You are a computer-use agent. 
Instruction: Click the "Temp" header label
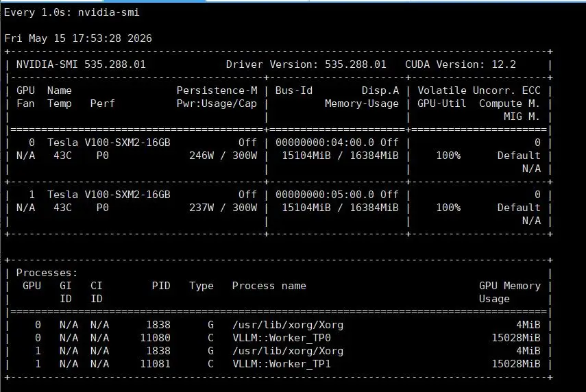click(x=60, y=103)
